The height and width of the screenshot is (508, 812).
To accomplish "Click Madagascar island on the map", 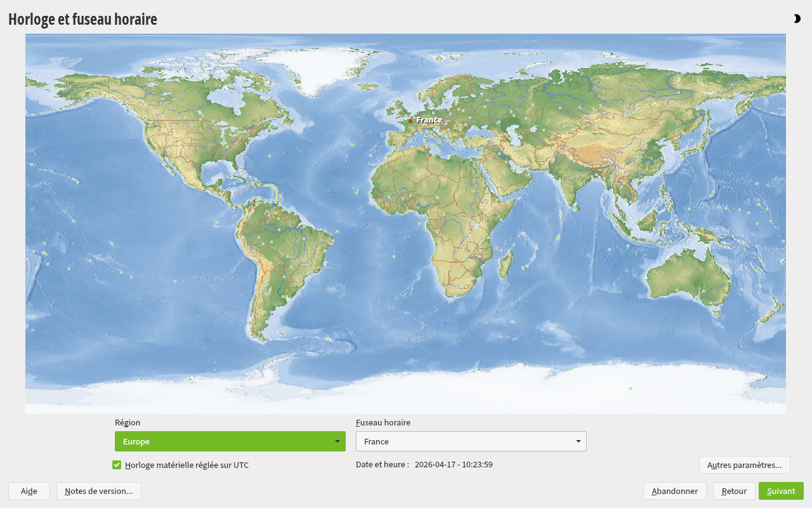I will tap(506, 264).
